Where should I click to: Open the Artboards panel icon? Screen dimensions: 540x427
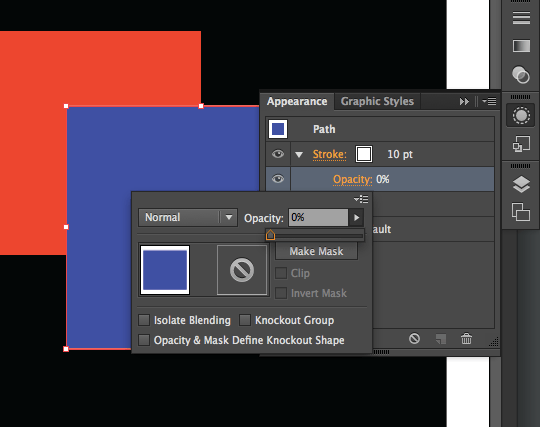click(x=521, y=211)
